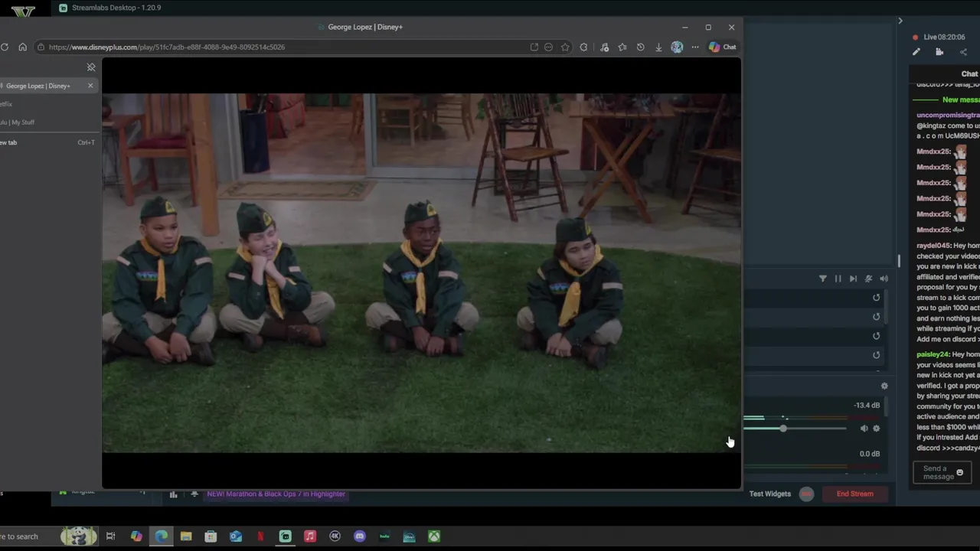This screenshot has height=551, width=980.
Task: Toggle mute event notifications bell icon
Action: pos(868,279)
